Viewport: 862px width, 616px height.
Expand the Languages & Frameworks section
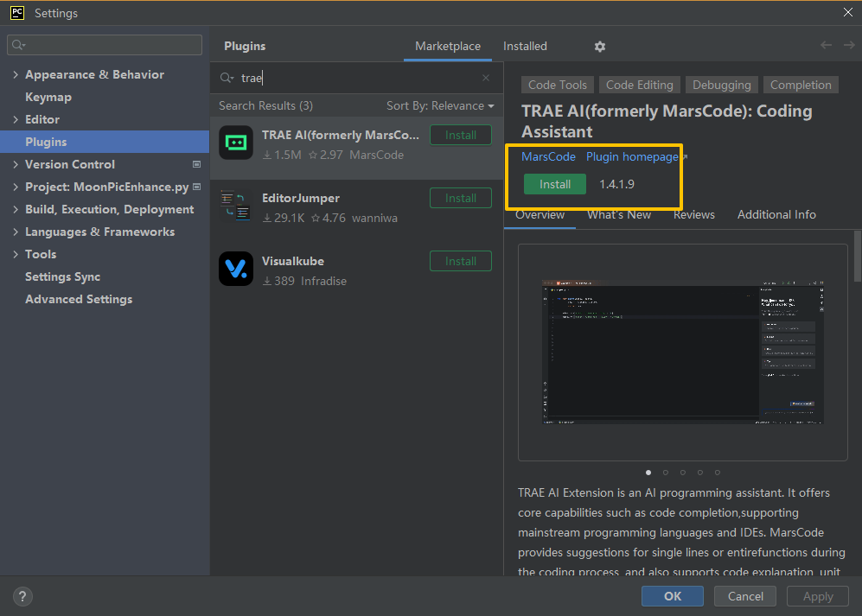pos(16,232)
